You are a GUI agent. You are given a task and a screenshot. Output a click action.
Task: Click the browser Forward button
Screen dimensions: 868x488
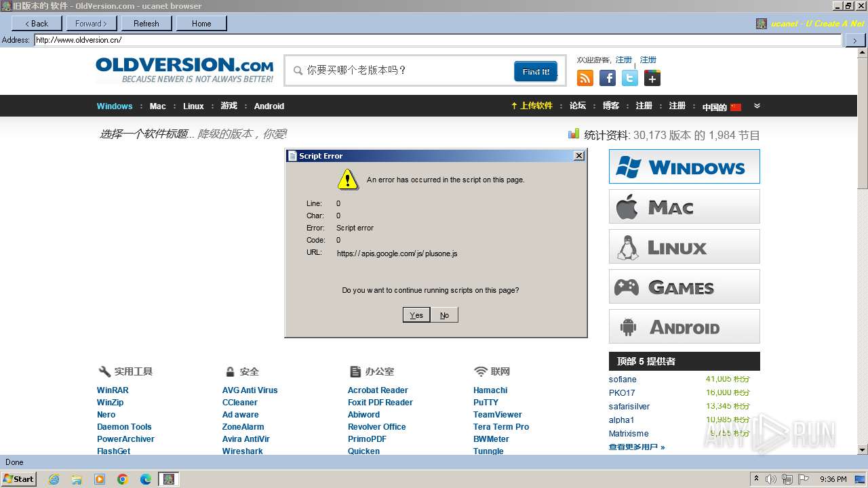[92, 23]
